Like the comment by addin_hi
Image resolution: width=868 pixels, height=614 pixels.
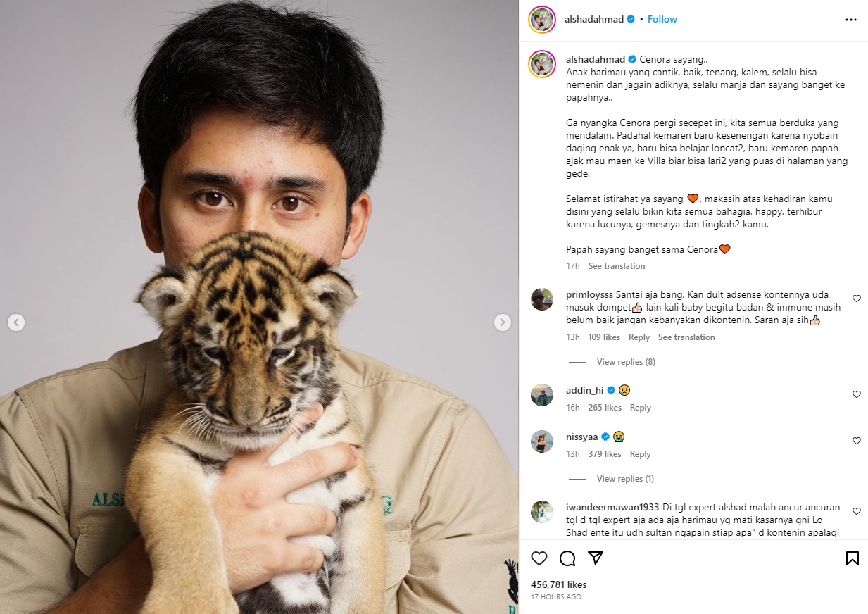tap(857, 394)
